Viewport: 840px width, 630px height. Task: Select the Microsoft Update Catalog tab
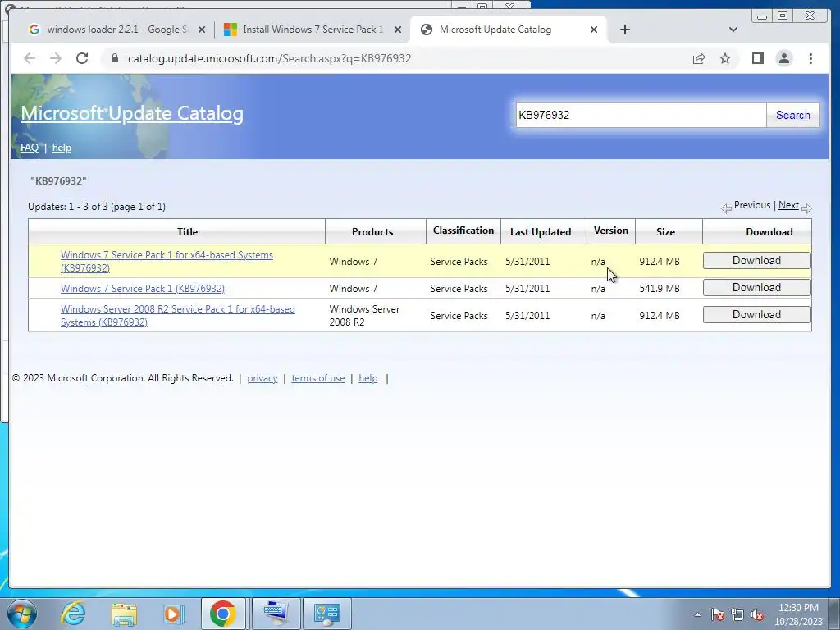(x=508, y=30)
